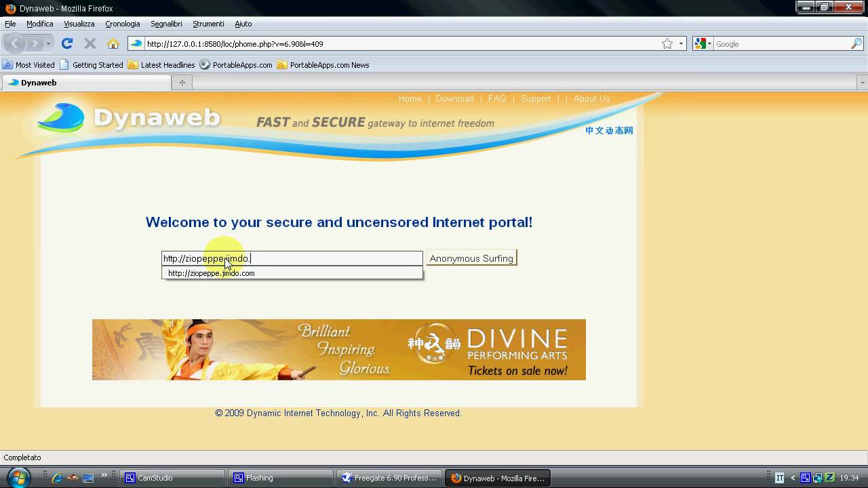The width and height of the screenshot is (868, 488).
Task: Click the browser Back arrow button
Action: pos(15,43)
